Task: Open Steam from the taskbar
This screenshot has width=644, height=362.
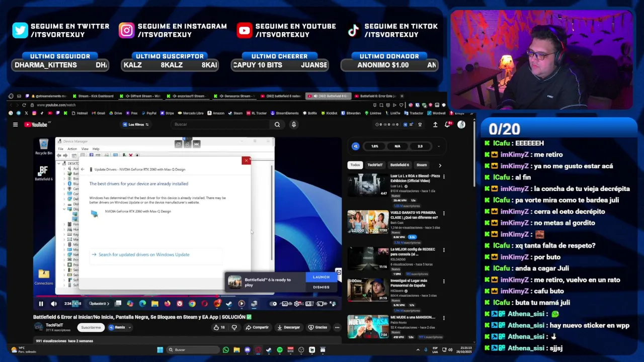Action: coord(269,350)
